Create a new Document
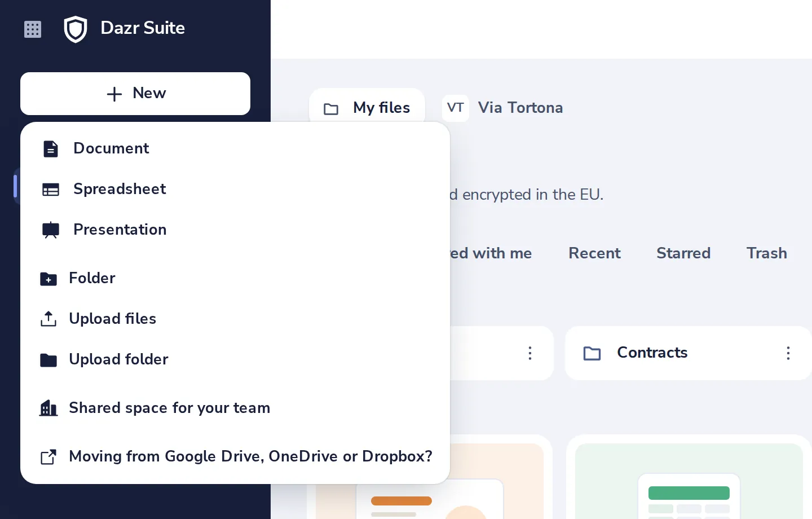The image size is (812, 519). 235,148
